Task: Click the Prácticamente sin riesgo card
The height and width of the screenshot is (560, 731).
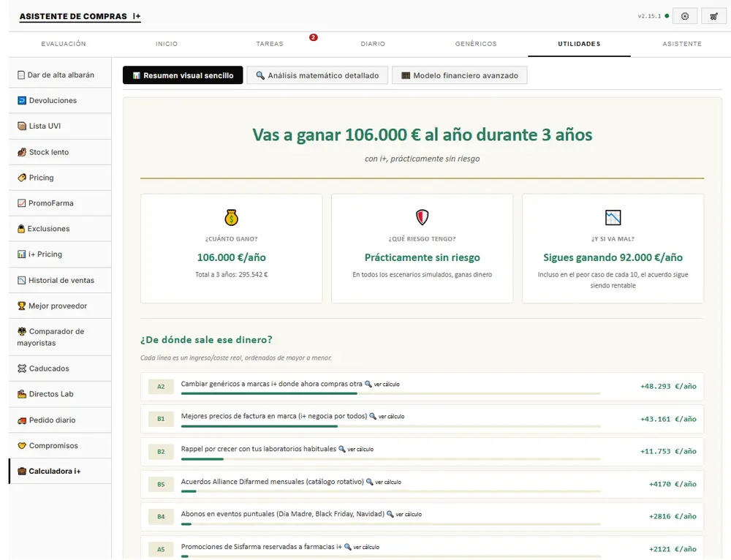Action: click(x=422, y=249)
